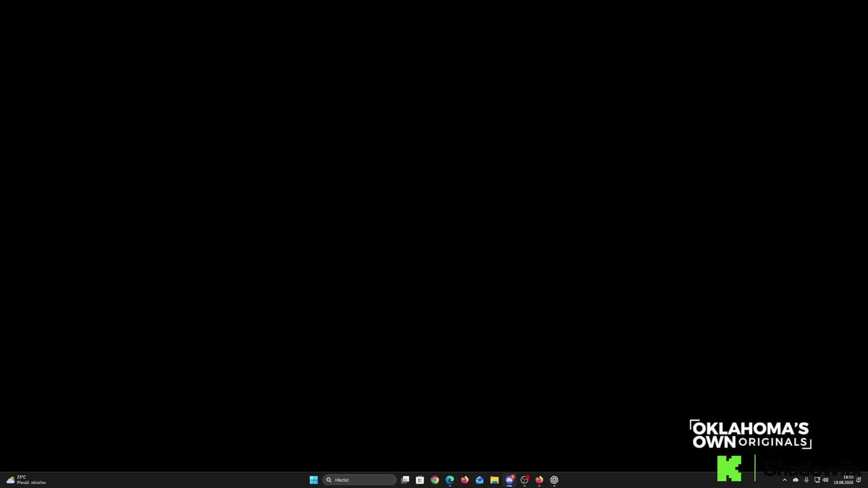The width and height of the screenshot is (868, 488).
Task: Open the OneDrive cloud tray icon
Action: pos(795,480)
